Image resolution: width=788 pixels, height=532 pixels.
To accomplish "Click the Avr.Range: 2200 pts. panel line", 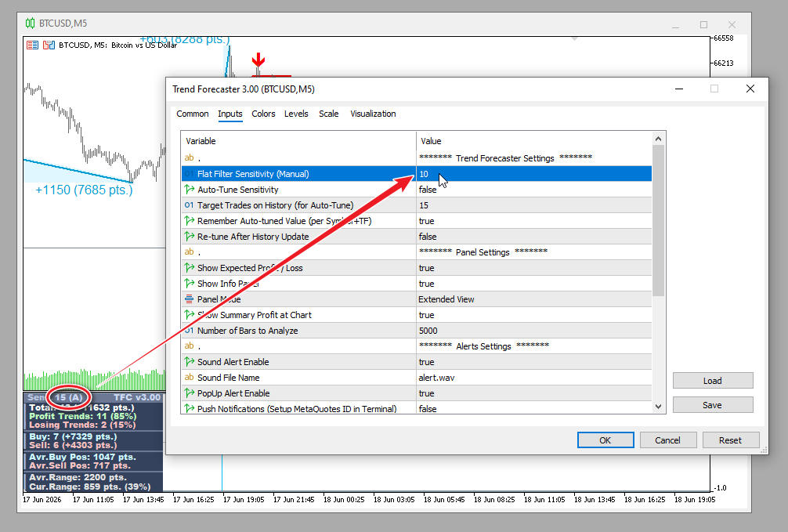I will (78, 478).
